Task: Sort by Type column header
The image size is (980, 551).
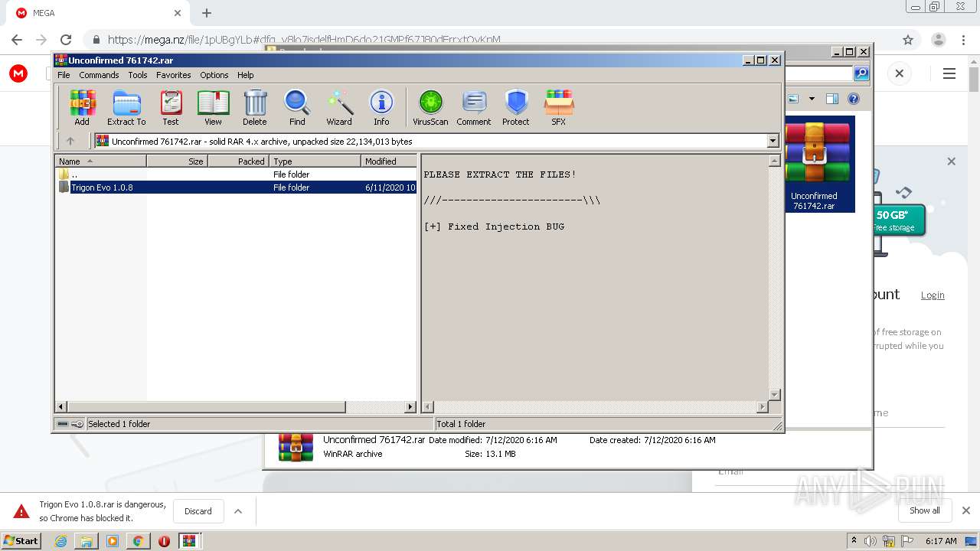Action: click(315, 161)
